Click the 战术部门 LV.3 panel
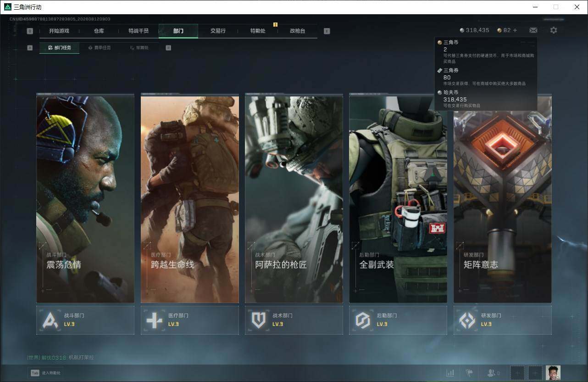The width and height of the screenshot is (588, 382). pos(294,320)
